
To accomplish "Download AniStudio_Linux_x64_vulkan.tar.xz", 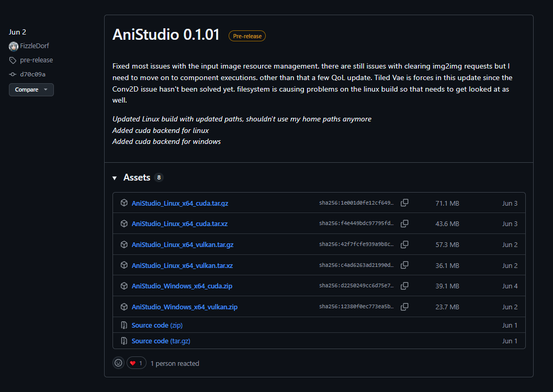I will click(182, 265).
